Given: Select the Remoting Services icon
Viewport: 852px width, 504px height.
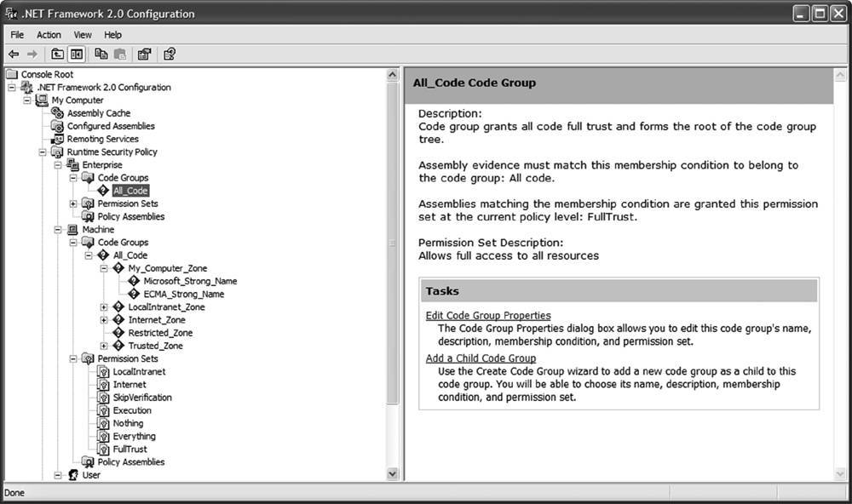Looking at the screenshot, I should 58,139.
